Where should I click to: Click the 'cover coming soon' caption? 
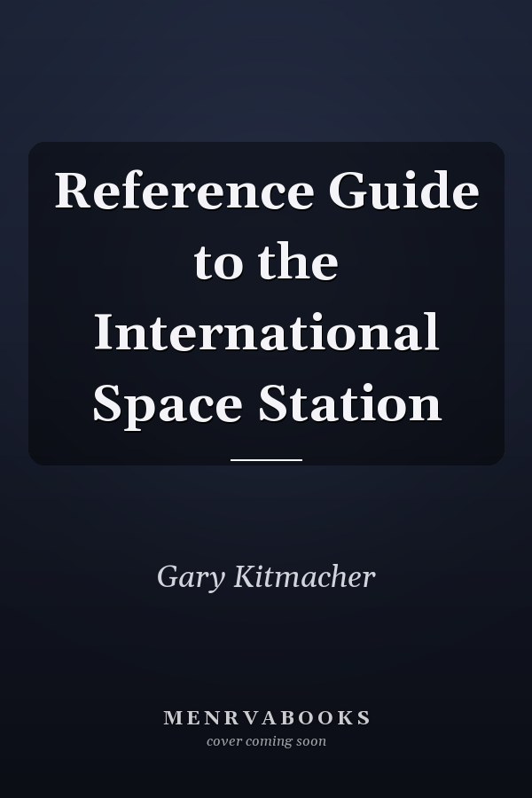[266, 741]
